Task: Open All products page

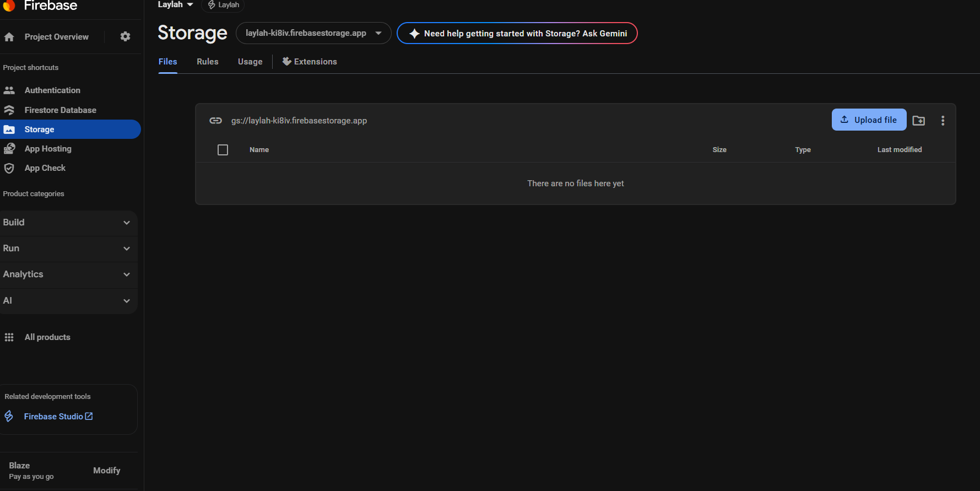Action: click(47, 337)
